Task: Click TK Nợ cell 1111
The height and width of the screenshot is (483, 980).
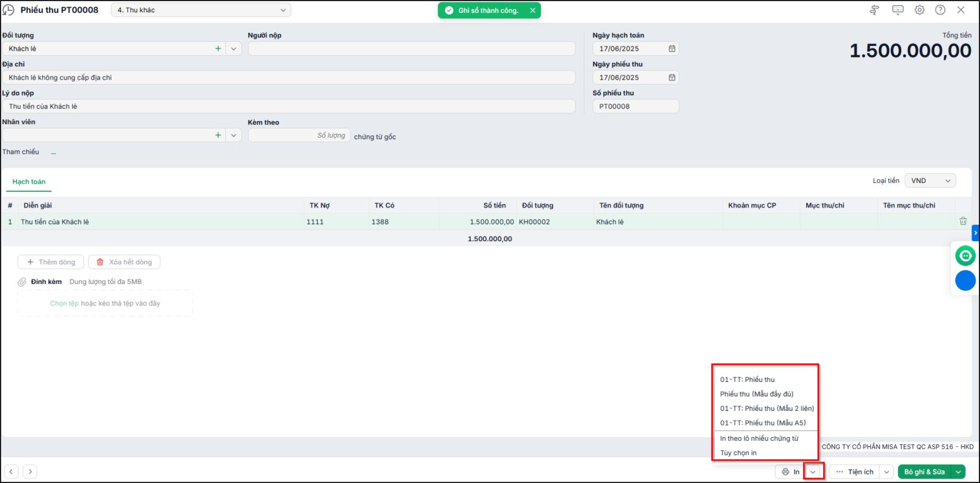Action: (336, 222)
